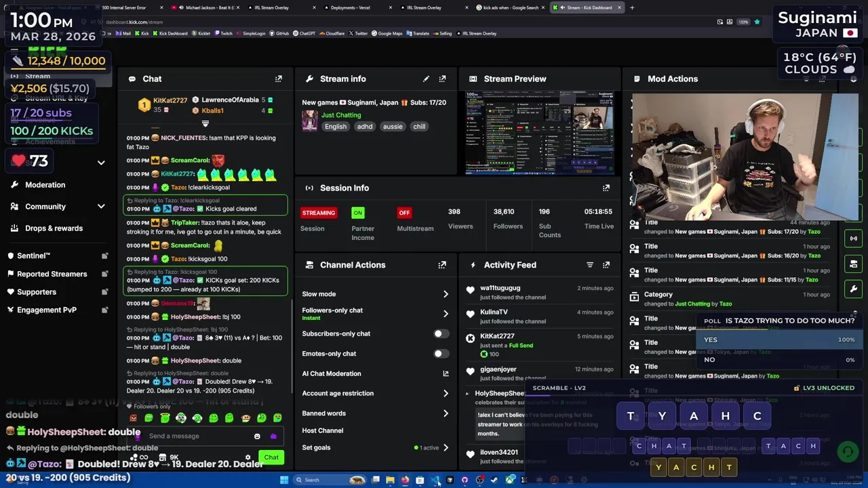
Task: Filter the Activity Feed
Action: click(590, 265)
